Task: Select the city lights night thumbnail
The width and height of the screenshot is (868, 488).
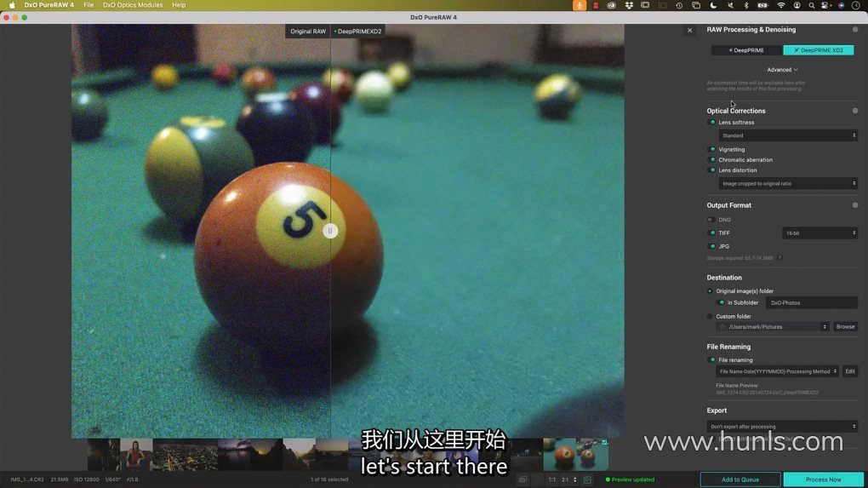Action: [x=185, y=455]
